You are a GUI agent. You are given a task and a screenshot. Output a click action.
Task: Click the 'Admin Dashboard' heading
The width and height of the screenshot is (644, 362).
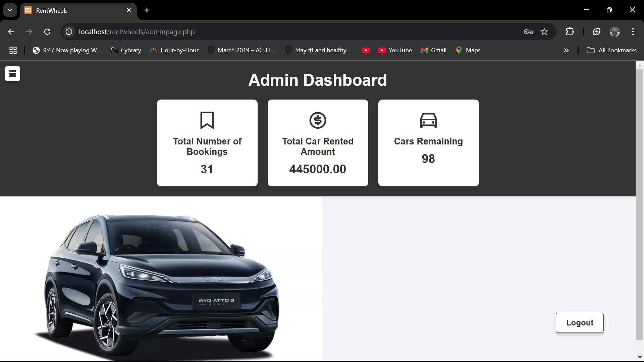coord(318,80)
